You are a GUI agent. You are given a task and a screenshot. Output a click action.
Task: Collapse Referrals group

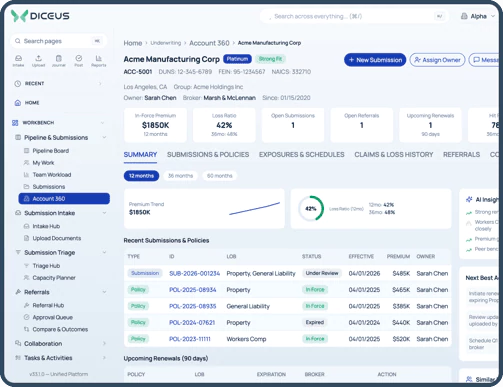pyautogui.click(x=104, y=292)
